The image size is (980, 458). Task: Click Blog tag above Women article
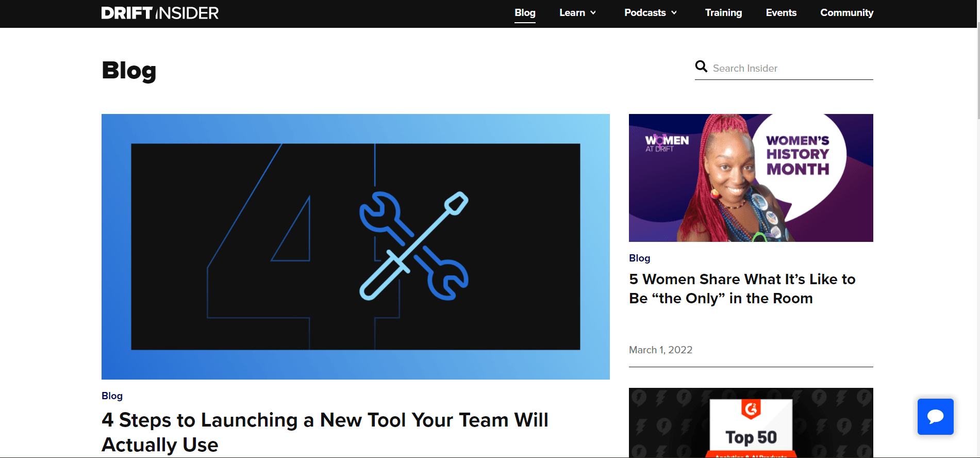[639, 258]
